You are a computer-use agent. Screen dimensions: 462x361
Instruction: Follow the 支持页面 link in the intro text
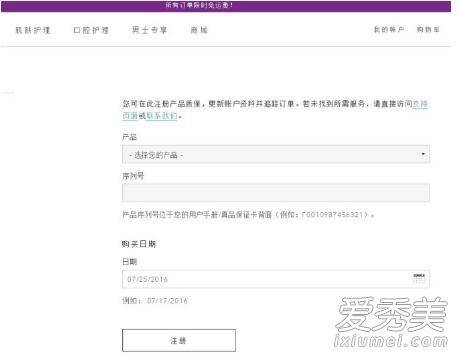420,104
